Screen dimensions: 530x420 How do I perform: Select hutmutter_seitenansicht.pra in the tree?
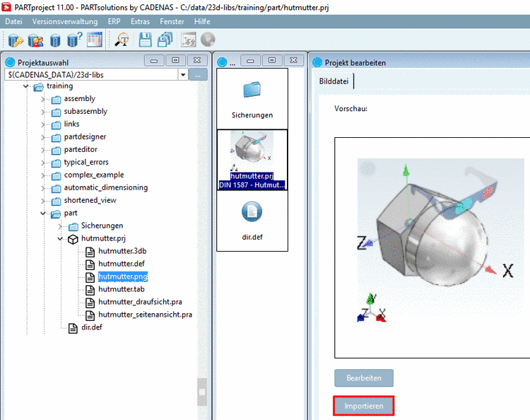tap(145, 315)
